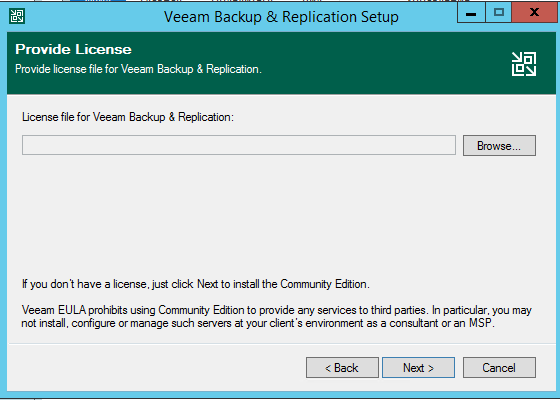The height and width of the screenshot is (400, 560).
Task: Open the Veeam system menu icon in title bar
Action: pyautogui.click(x=17, y=16)
